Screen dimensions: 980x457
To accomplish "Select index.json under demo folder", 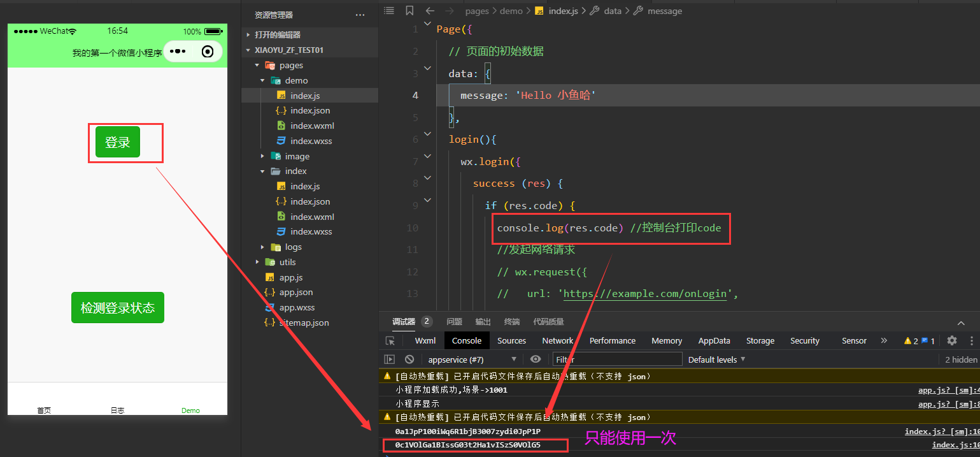I will click(310, 110).
